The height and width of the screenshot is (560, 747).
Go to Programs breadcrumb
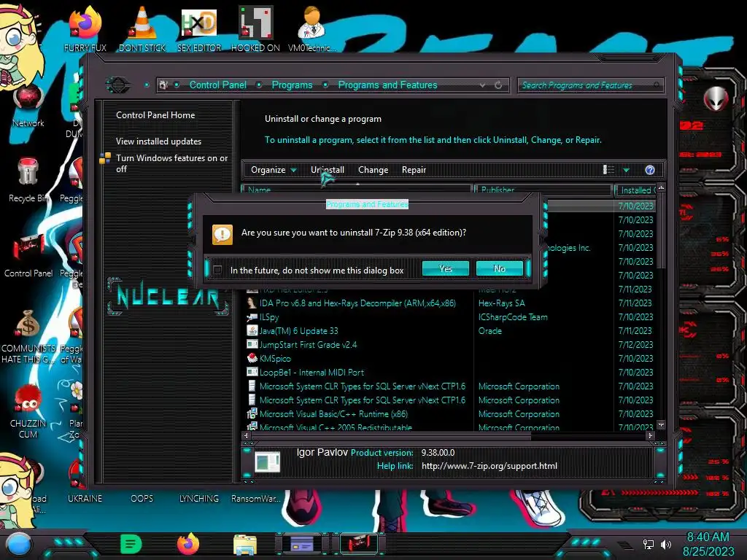[292, 85]
